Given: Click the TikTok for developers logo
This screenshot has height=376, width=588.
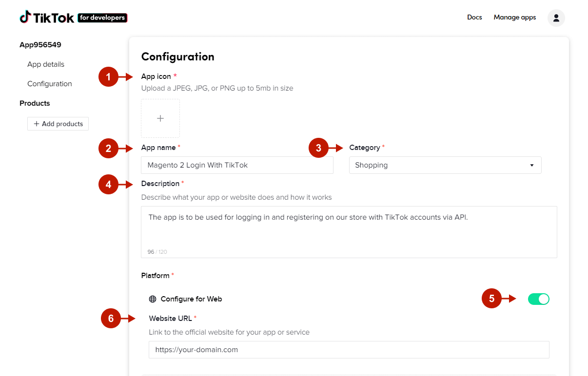Looking at the screenshot, I should (74, 18).
